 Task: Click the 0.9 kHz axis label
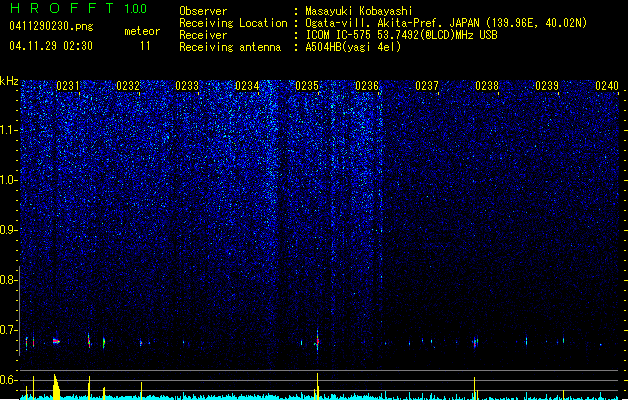click(8, 230)
